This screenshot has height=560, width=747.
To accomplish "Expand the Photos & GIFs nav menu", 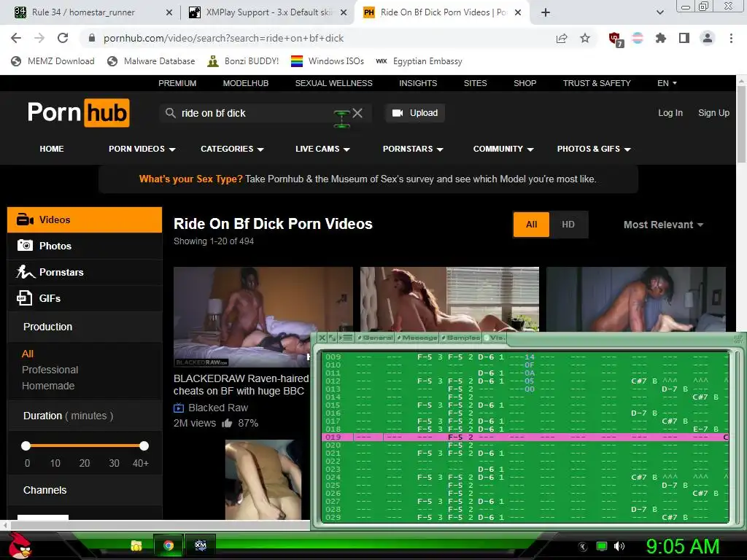I will (594, 149).
